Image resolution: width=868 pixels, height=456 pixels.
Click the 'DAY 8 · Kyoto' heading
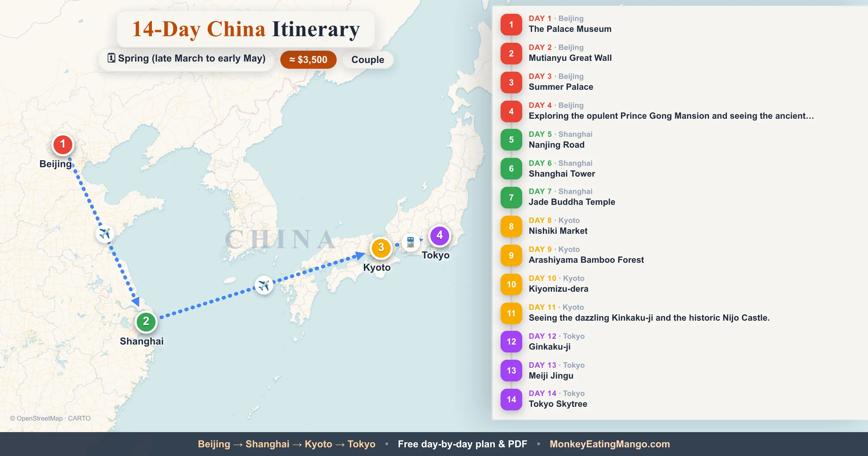pyautogui.click(x=554, y=220)
